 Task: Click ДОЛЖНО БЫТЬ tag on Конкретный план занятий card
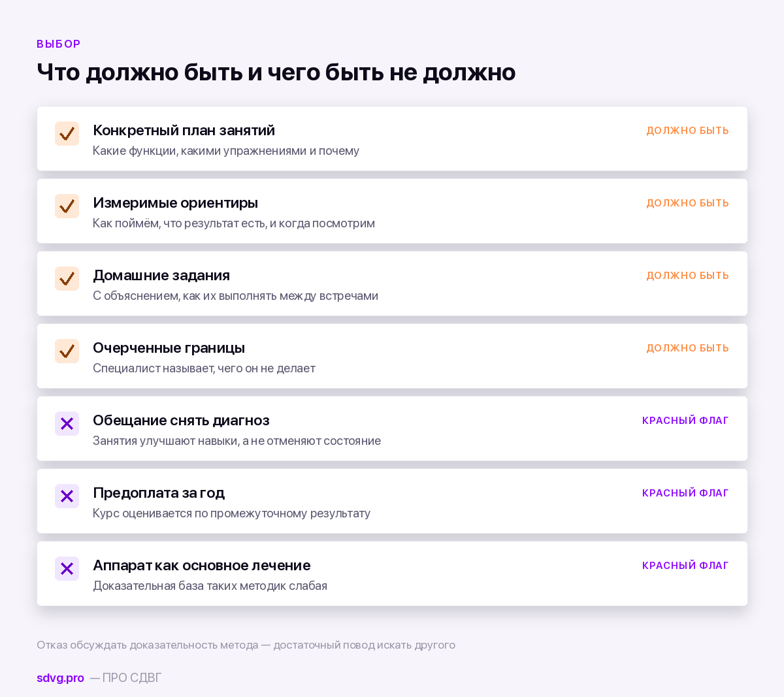687,131
